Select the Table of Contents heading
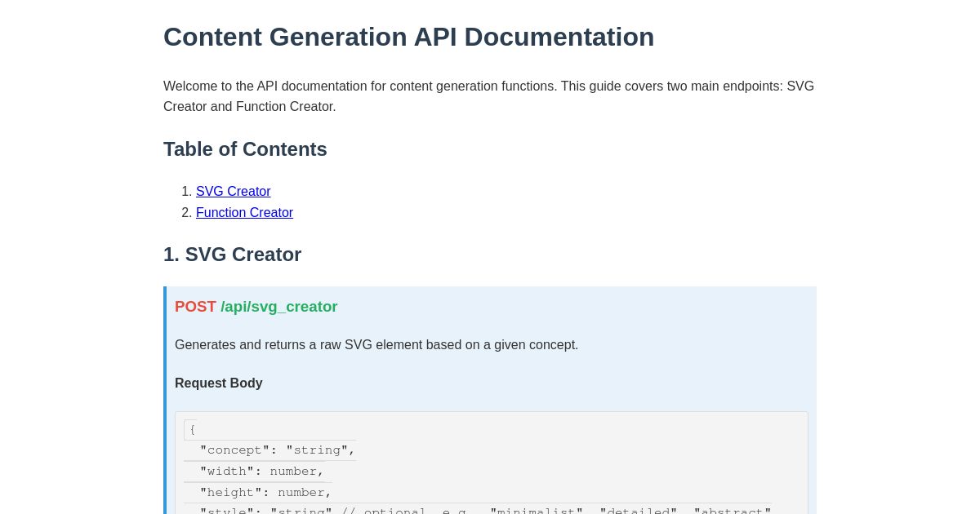 [245, 149]
